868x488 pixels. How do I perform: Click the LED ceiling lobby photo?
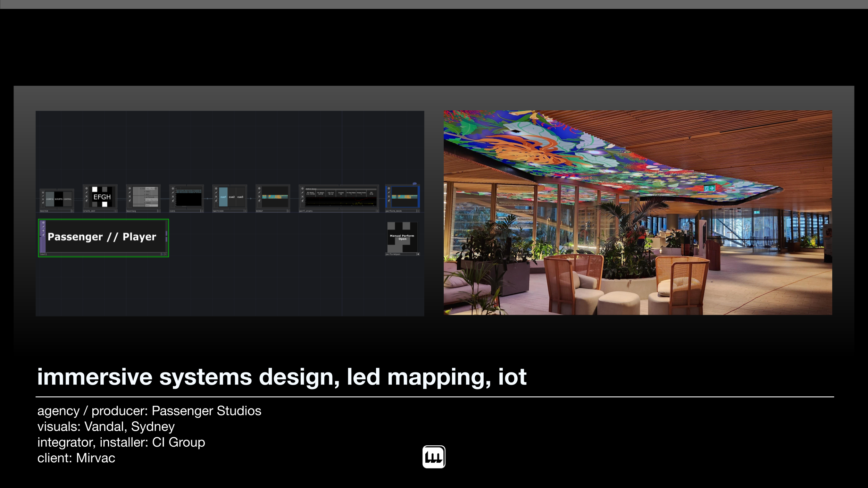[x=637, y=212]
